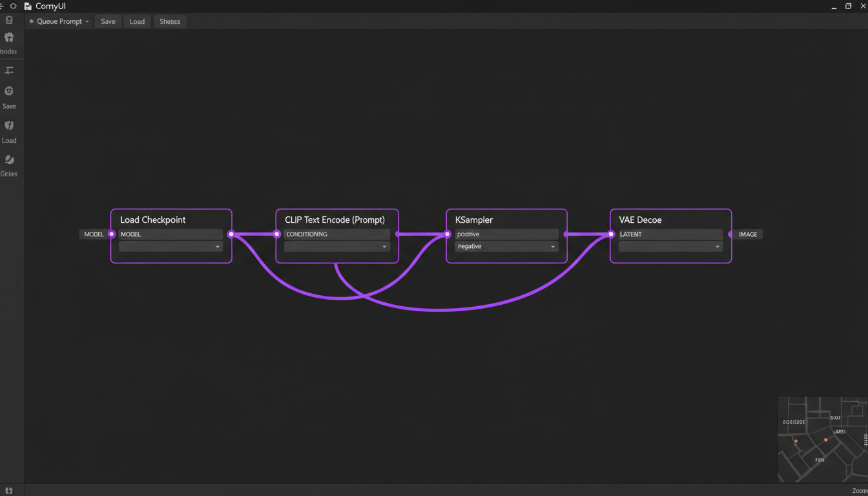This screenshot has width=868, height=496.
Task: Expand the Load Checkpoint node dropdown
Action: pyautogui.click(x=217, y=247)
